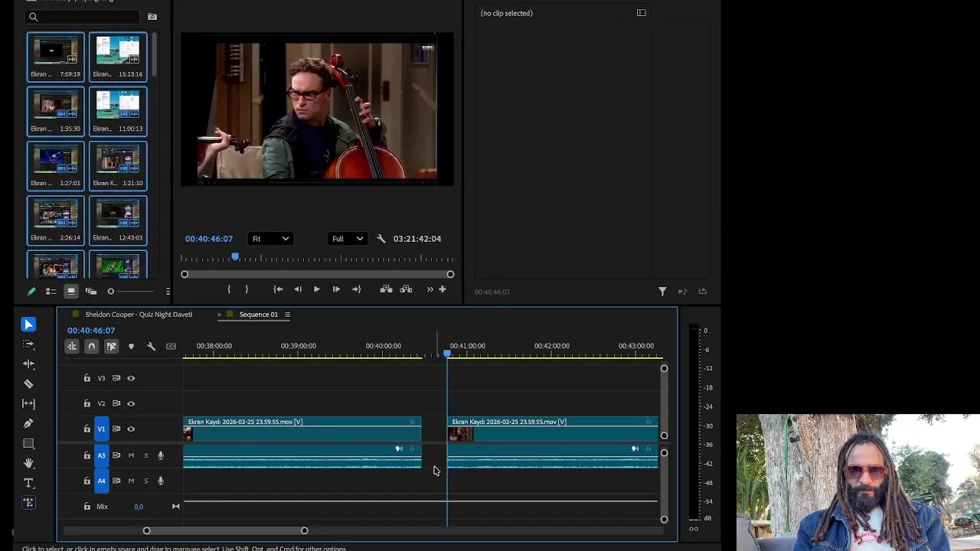The width and height of the screenshot is (980, 551).
Task: Enable voice-over record on A3 track
Action: coord(161,455)
